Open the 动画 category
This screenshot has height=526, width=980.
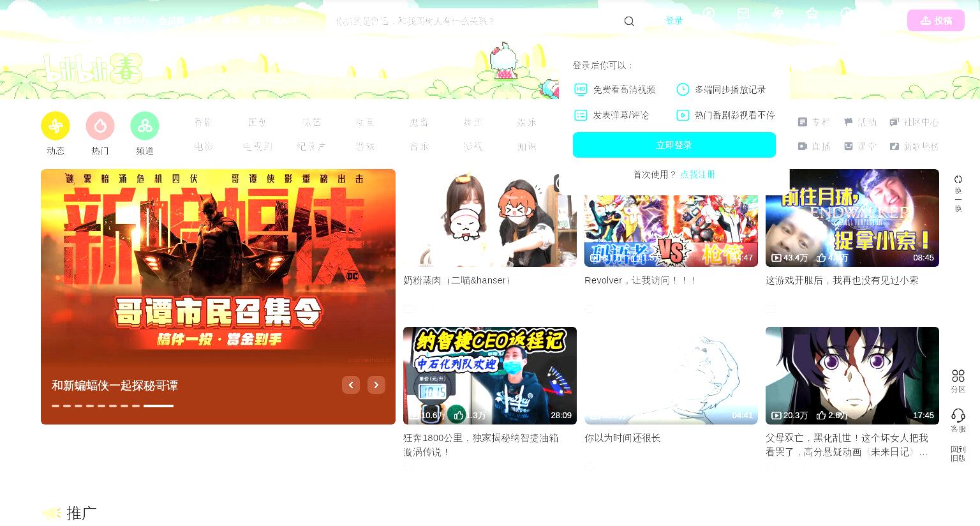pyautogui.click(x=365, y=122)
